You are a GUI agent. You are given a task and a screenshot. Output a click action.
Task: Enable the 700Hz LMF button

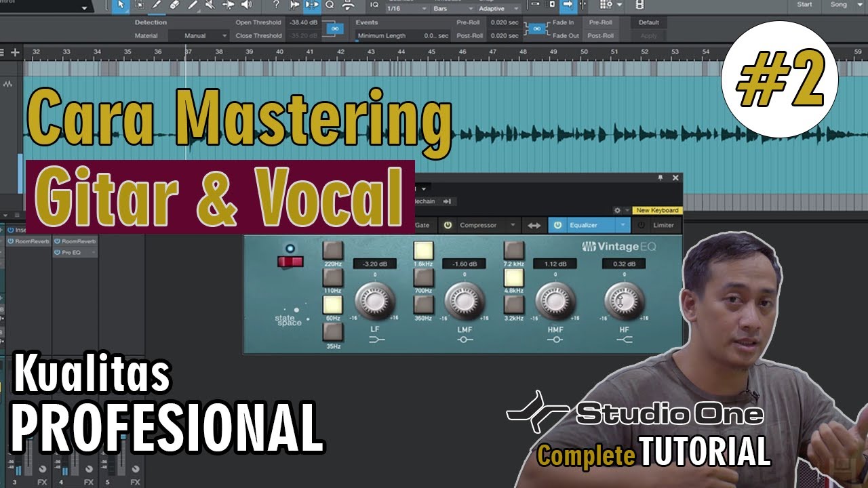coord(423,278)
